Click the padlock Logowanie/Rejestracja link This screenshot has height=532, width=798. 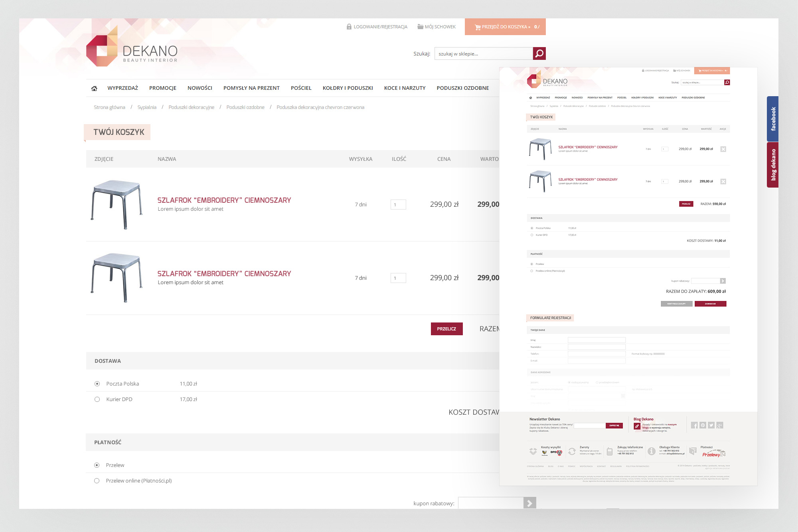click(x=377, y=27)
